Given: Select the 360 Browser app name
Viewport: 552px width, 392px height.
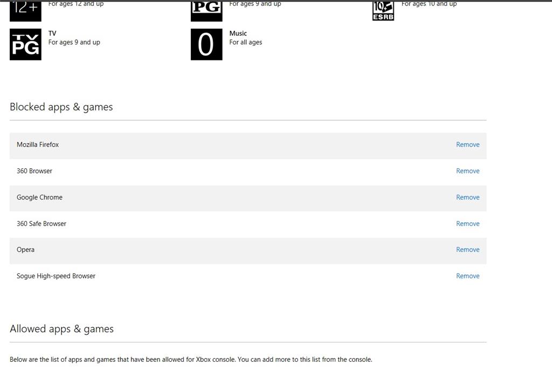Looking at the screenshot, I should 34,171.
